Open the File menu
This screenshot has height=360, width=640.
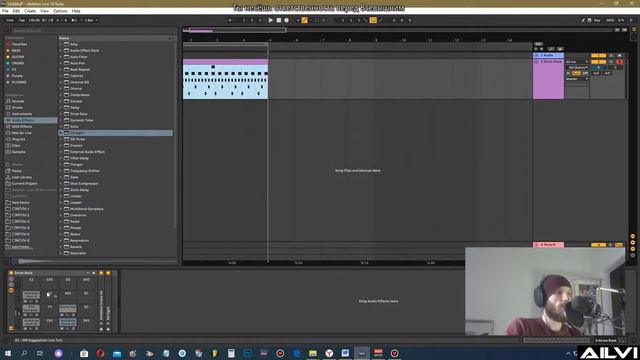point(5,11)
